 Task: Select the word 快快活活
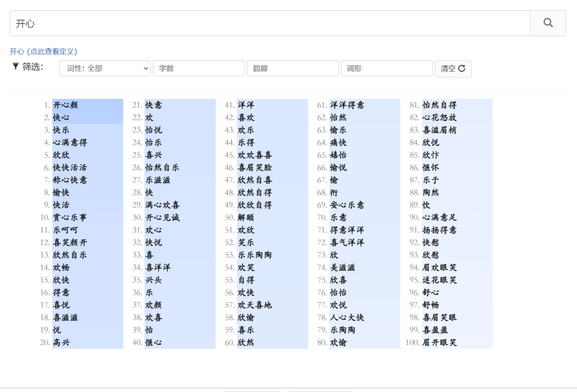pyautogui.click(x=70, y=168)
